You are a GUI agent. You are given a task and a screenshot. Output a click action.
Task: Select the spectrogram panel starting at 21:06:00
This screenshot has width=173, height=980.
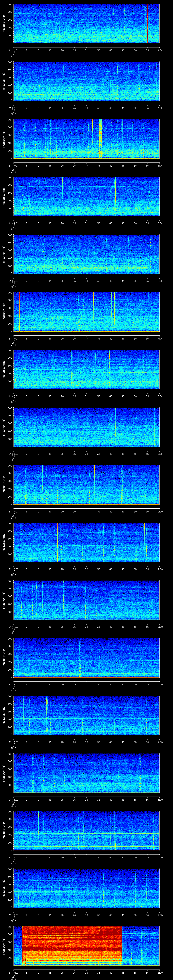pos(87,312)
